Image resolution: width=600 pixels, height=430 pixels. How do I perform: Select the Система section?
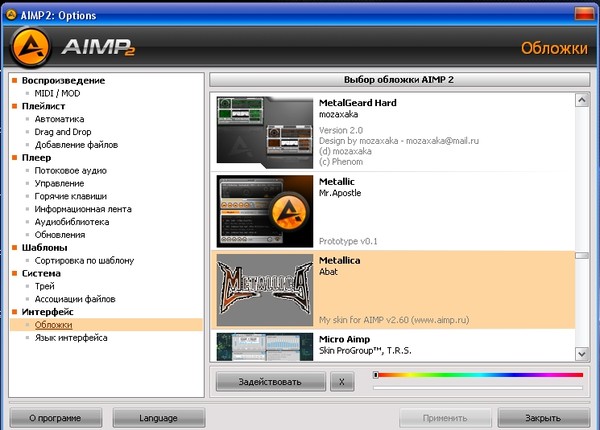(x=41, y=273)
